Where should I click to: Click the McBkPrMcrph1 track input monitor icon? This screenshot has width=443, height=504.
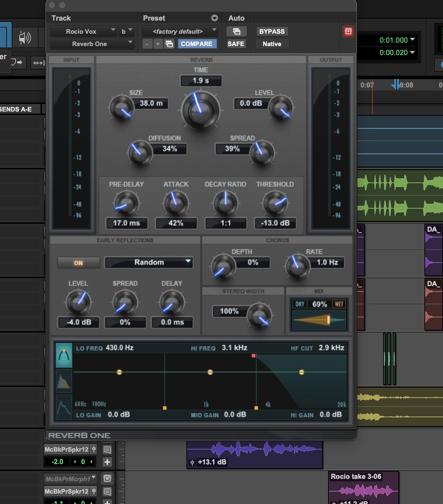pyautogui.click(x=107, y=479)
